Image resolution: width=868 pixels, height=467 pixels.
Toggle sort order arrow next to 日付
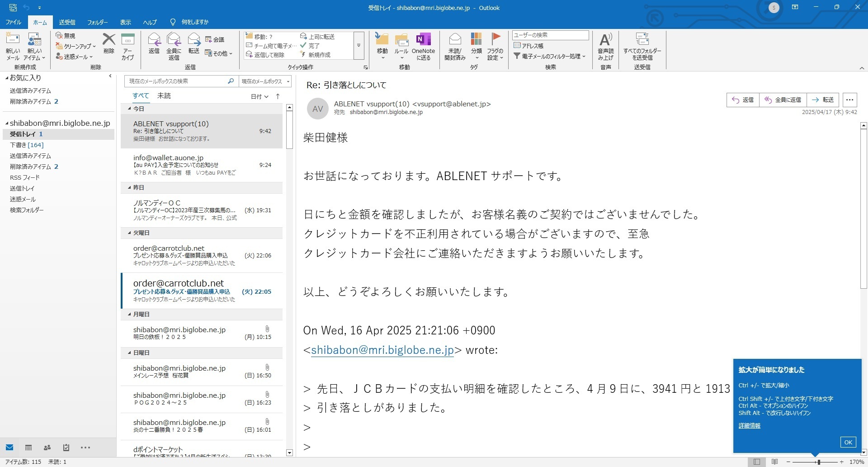(278, 96)
